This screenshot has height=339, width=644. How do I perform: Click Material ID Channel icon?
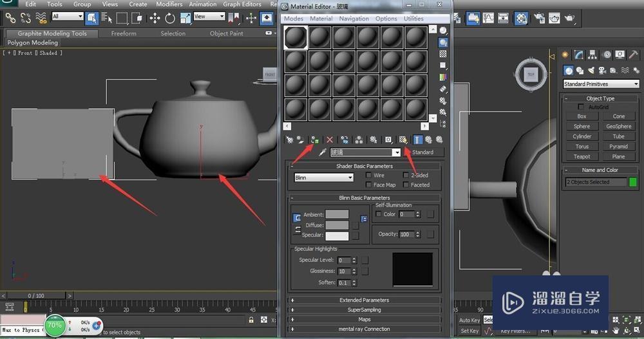click(388, 140)
